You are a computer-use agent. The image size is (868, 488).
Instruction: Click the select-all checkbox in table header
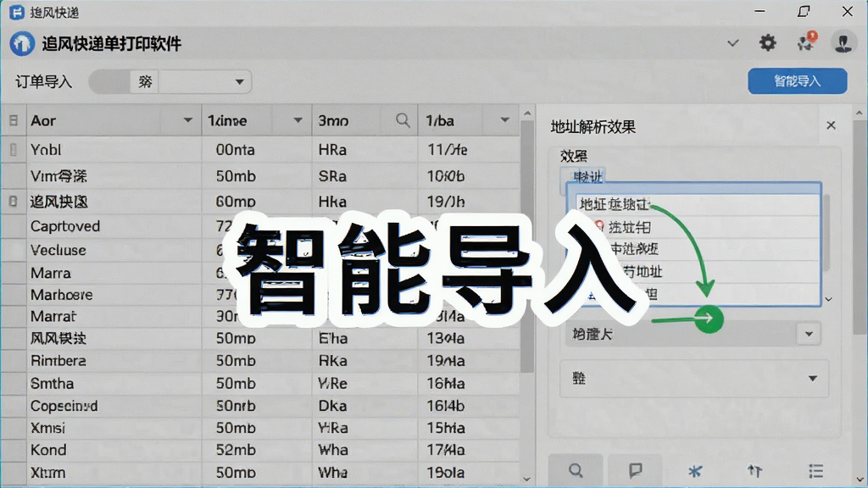[x=14, y=120]
